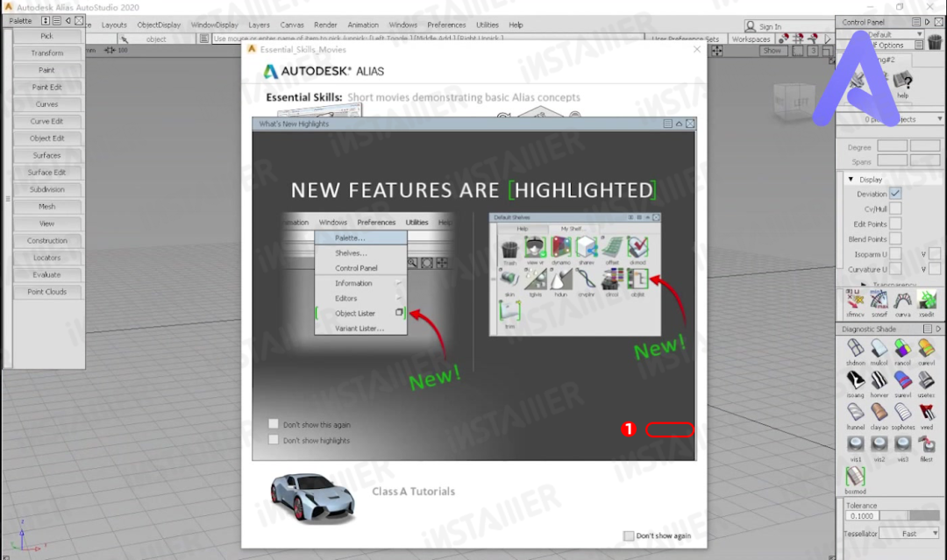
Task: Check "Don't show highlights" option
Action: [274, 439]
